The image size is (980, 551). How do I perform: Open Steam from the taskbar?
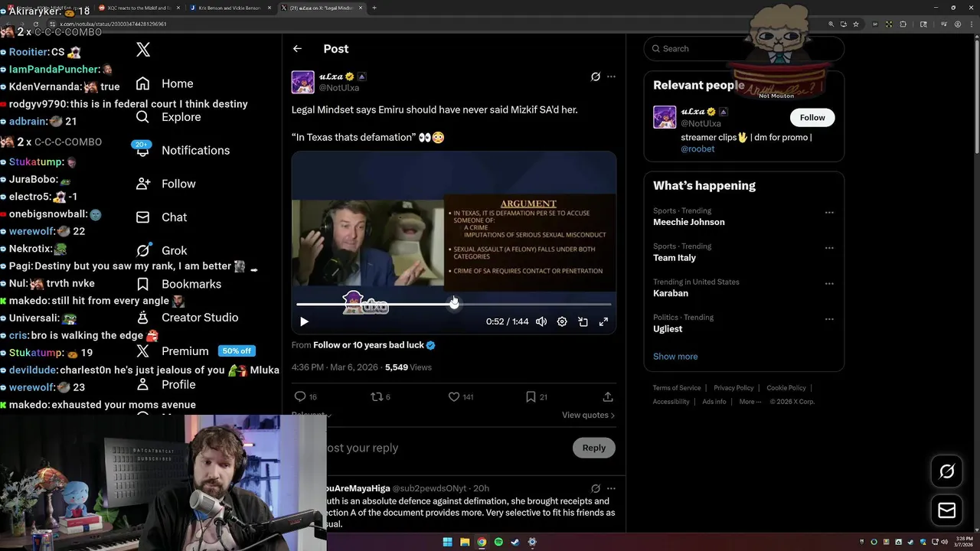pos(515,542)
